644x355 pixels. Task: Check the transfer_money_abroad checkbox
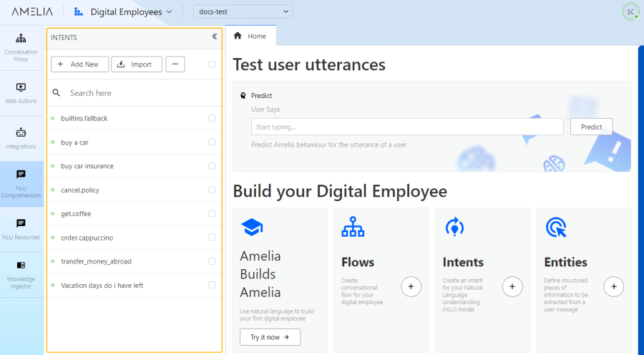[x=212, y=261]
